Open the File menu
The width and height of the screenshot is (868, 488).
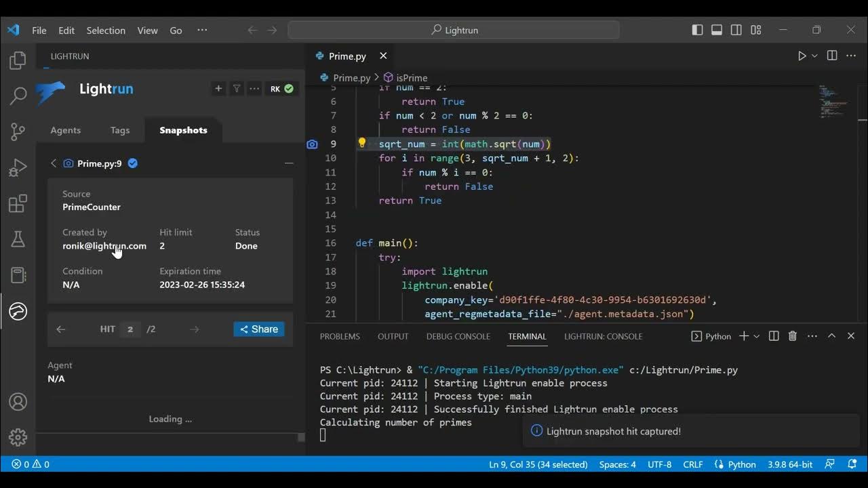pos(39,30)
